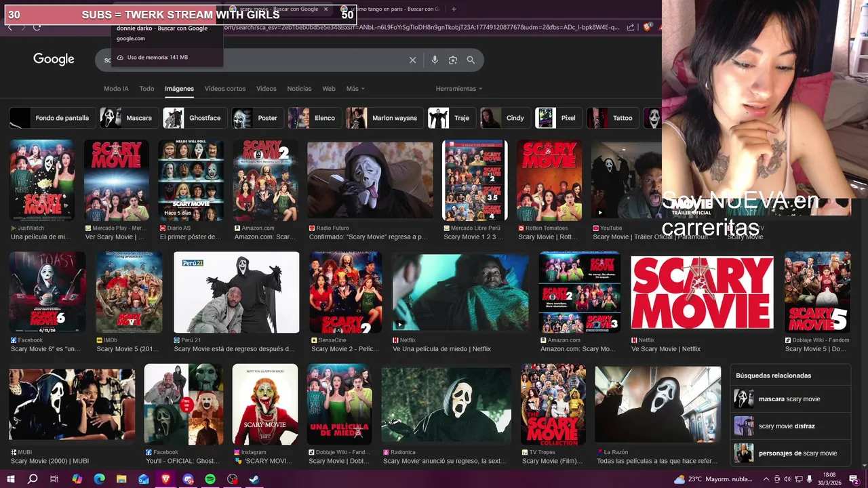The height and width of the screenshot is (488, 868).
Task: Filter by Marlon wayans chip
Action: click(x=384, y=118)
